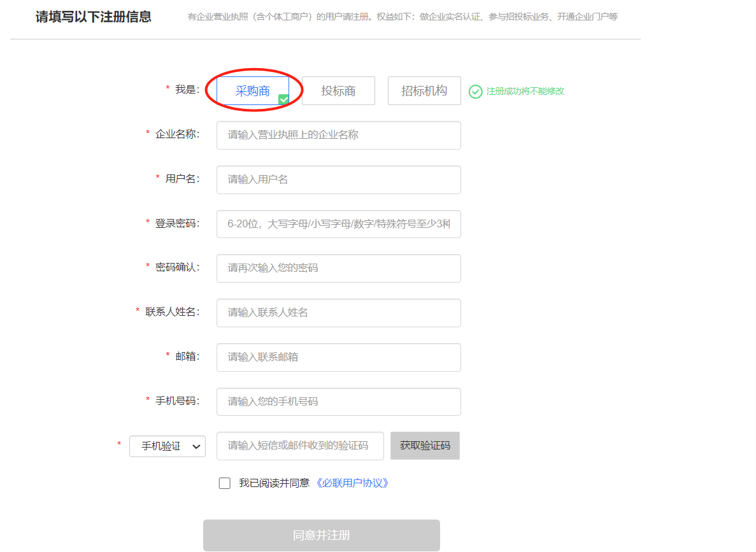Focus the 企业名称 input field
The height and width of the screenshot is (552, 756).
(x=338, y=135)
